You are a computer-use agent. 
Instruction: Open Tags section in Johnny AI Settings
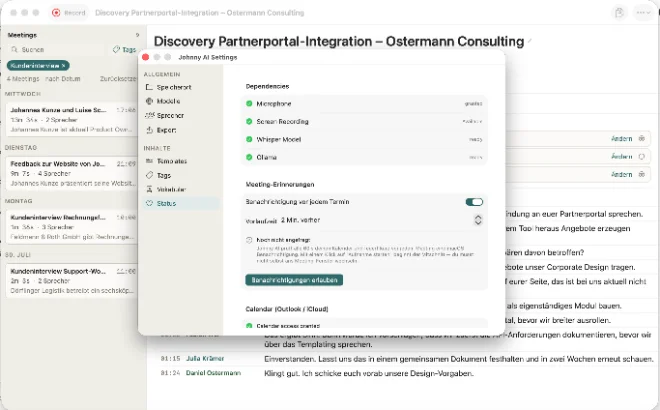(181, 175)
